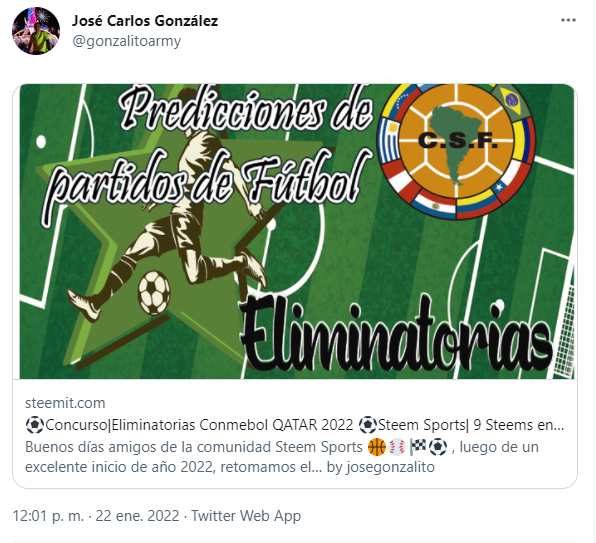Viewport: 596px width, 543px height.
Task: Click the basketball emoji in the description
Action: tap(377, 447)
